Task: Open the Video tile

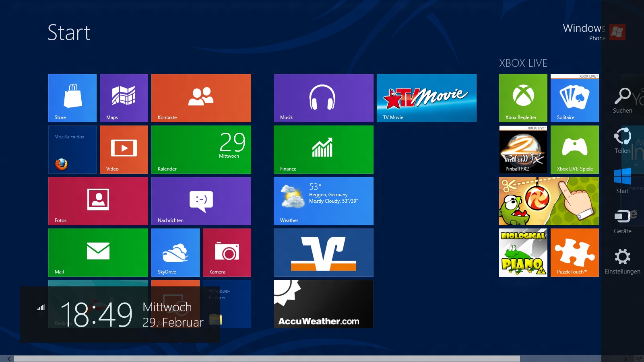Action: pos(124,150)
